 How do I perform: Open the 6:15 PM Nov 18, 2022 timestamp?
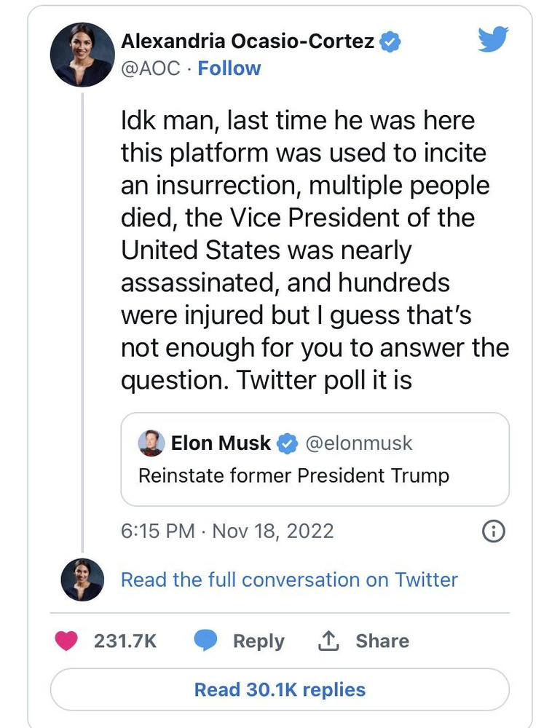pos(227,531)
